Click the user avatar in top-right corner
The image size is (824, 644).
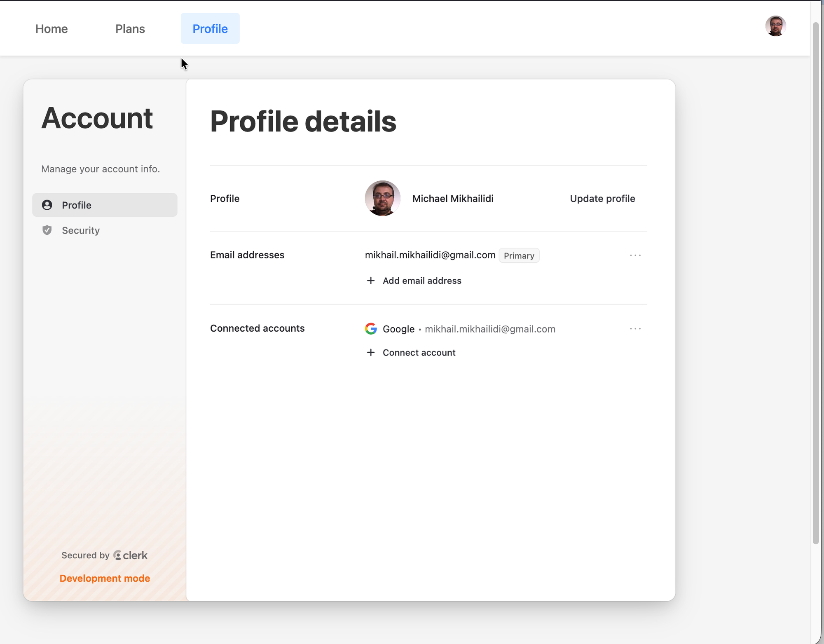775,26
